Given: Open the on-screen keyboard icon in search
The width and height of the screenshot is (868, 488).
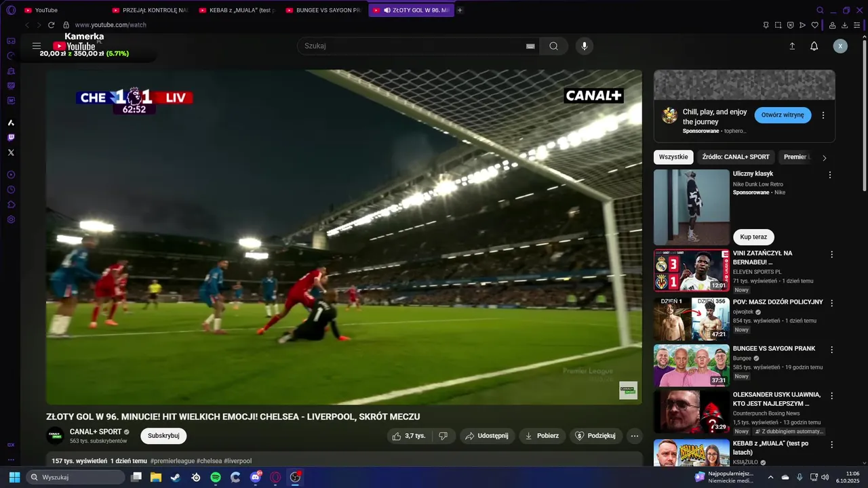Looking at the screenshot, I should (530, 46).
